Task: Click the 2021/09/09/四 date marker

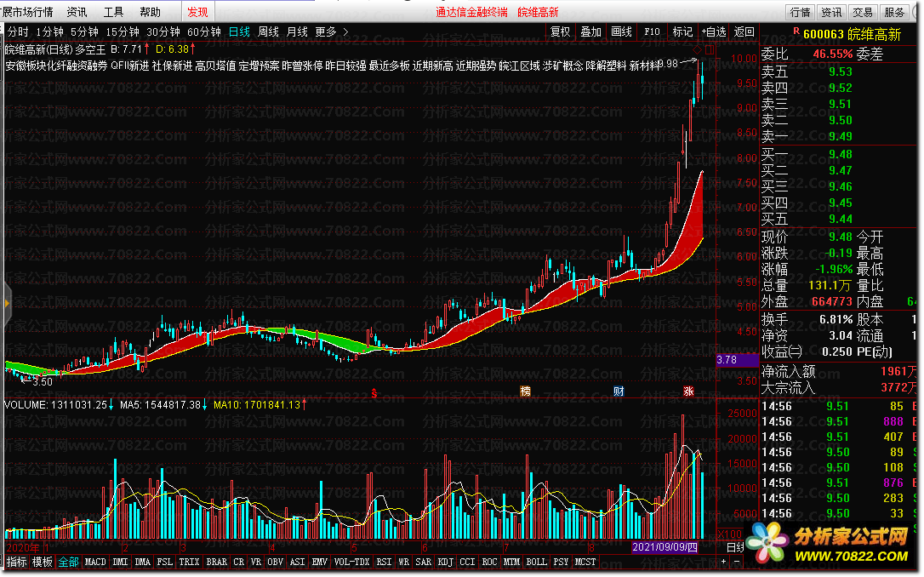Action: (x=664, y=547)
